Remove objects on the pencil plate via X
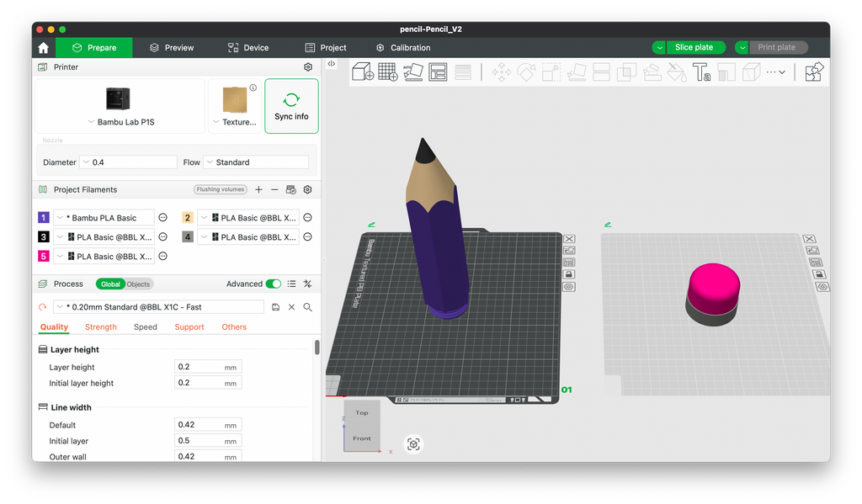This screenshot has height=504, width=862. point(570,239)
